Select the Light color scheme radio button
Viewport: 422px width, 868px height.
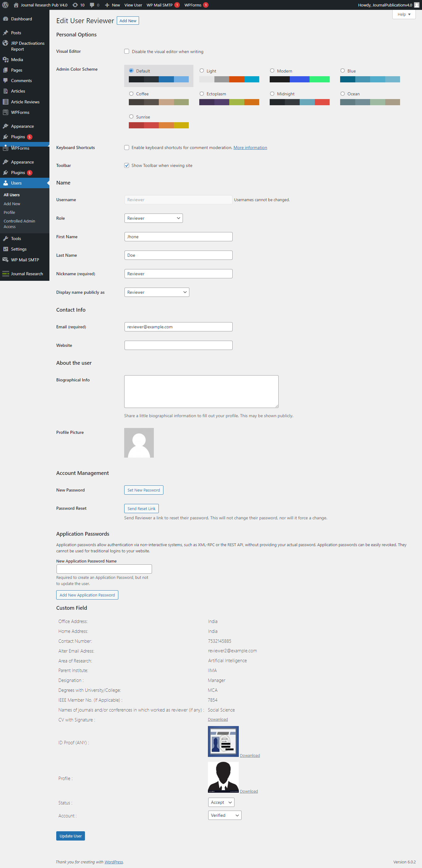click(x=202, y=71)
